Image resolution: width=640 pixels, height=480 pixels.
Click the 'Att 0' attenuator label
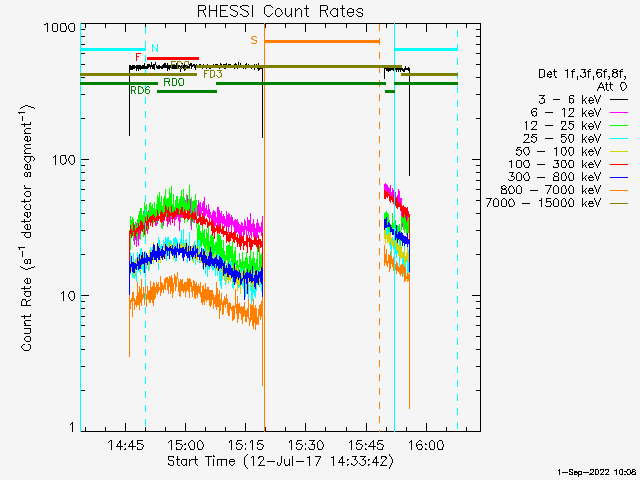(x=612, y=87)
